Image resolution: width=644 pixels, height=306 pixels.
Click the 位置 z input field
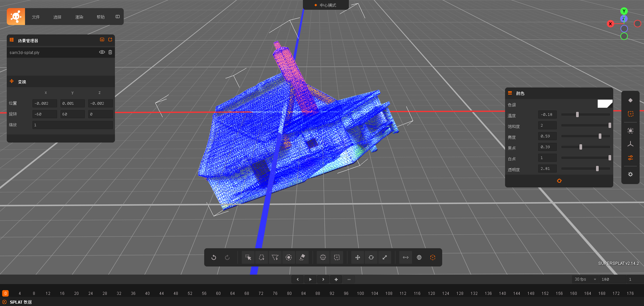100,103
